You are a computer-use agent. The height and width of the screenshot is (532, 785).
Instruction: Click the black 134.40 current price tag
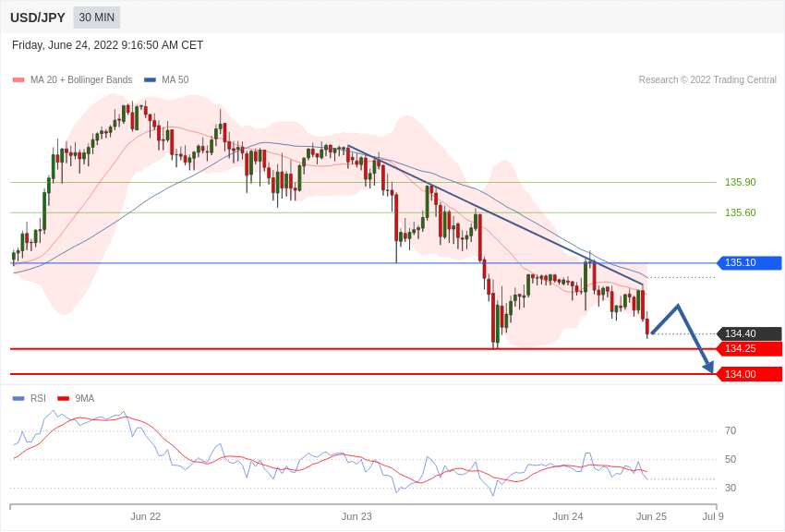click(x=750, y=333)
